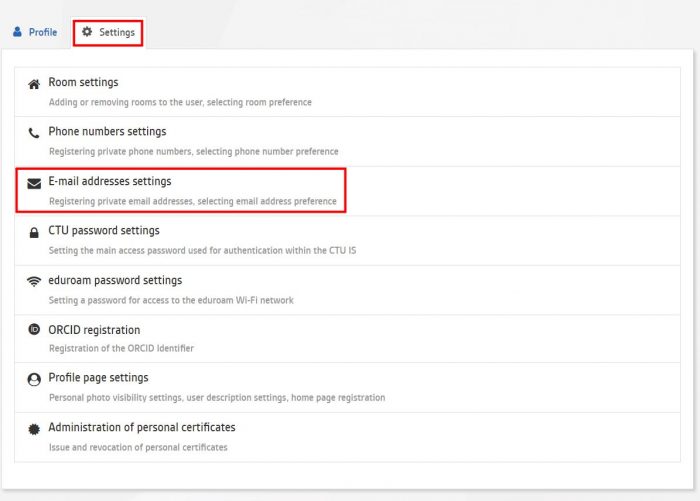Click the house icon for Room settings
This screenshot has width=700, height=501.
point(34,84)
